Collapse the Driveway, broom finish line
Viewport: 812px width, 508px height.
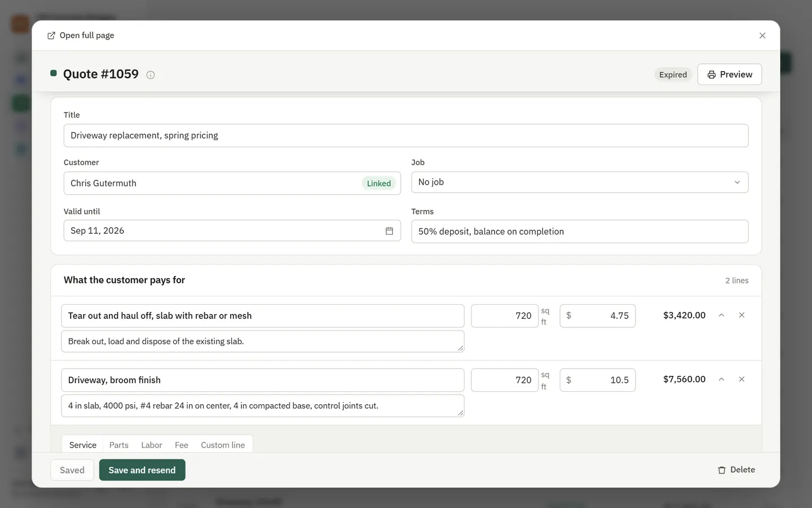tap(721, 379)
